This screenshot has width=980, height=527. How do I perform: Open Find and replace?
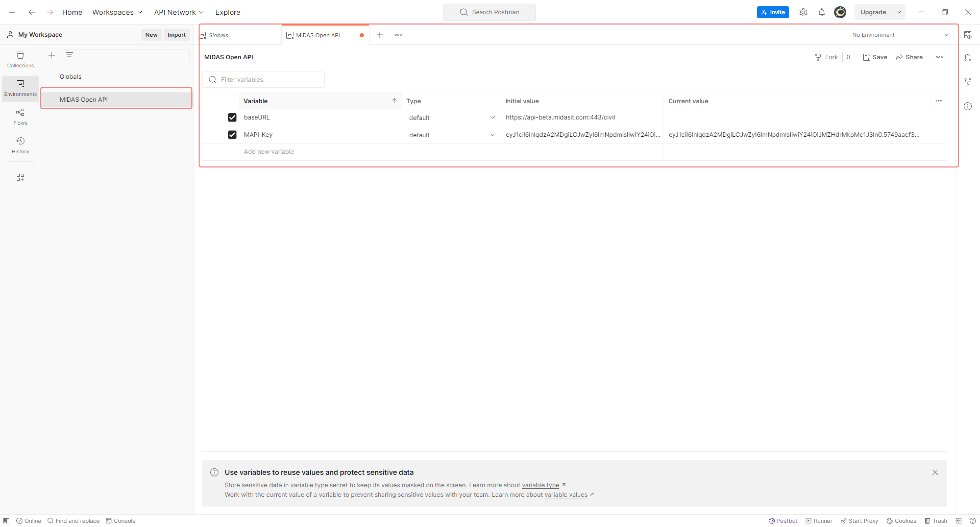(73, 521)
